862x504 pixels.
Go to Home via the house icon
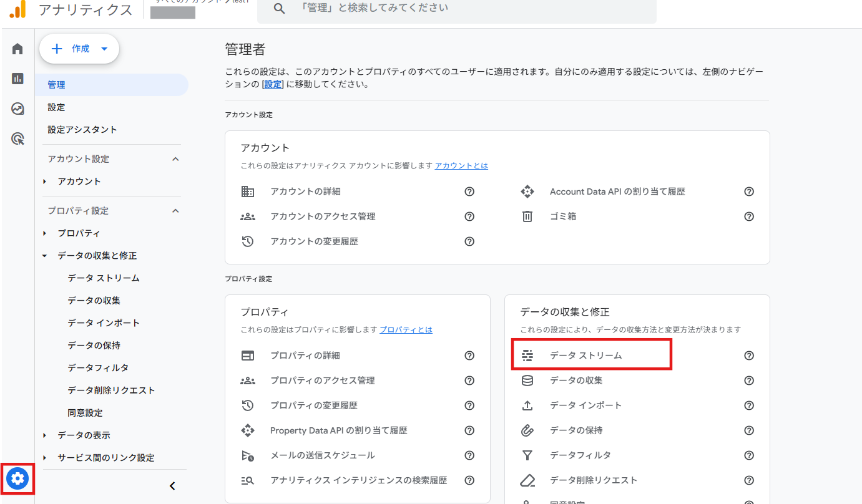point(17,49)
